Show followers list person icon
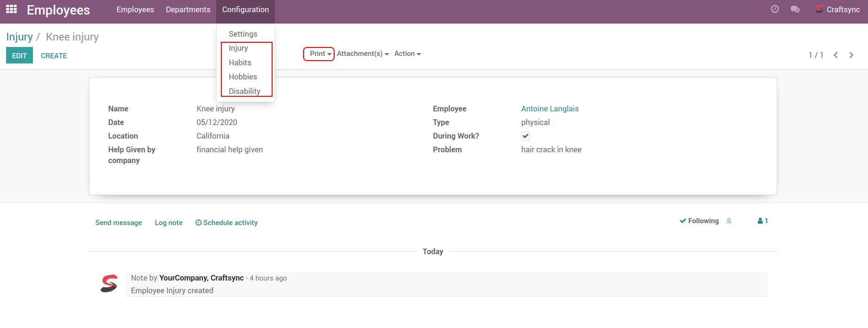The height and width of the screenshot is (328, 868). point(762,221)
